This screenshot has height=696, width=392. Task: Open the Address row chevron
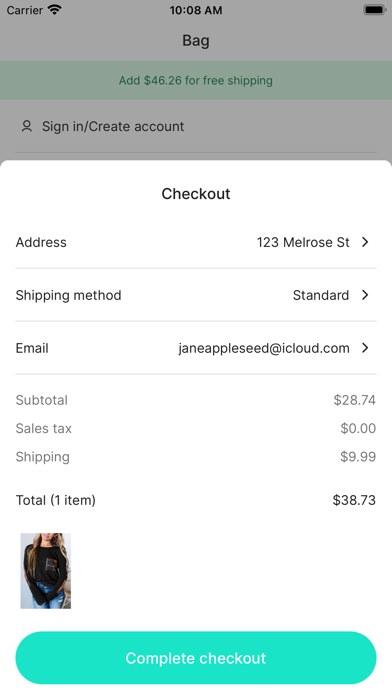point(365,242)
